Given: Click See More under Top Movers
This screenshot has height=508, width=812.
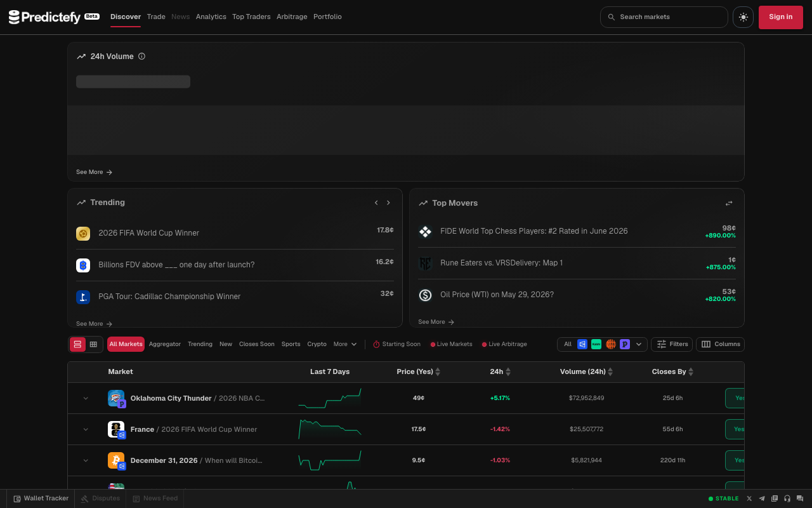Looking at the screenshot, I should pyautogui.click(x=436, y=322).
